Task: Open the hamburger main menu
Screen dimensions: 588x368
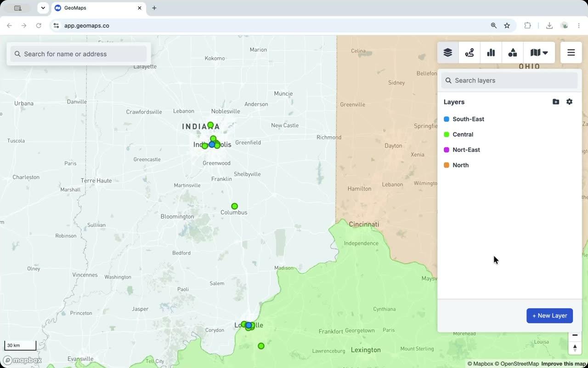Action: [571, 53]
